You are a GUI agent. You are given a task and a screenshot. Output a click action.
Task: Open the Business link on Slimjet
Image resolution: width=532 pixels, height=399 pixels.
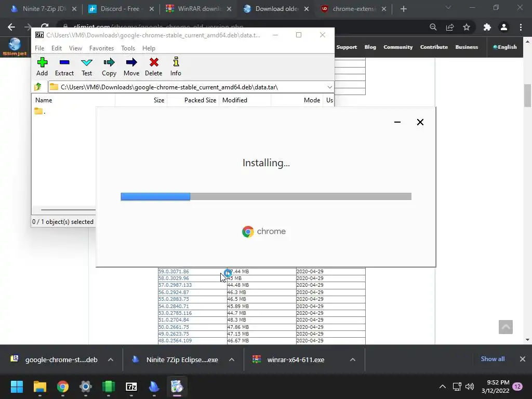(467, 47)
